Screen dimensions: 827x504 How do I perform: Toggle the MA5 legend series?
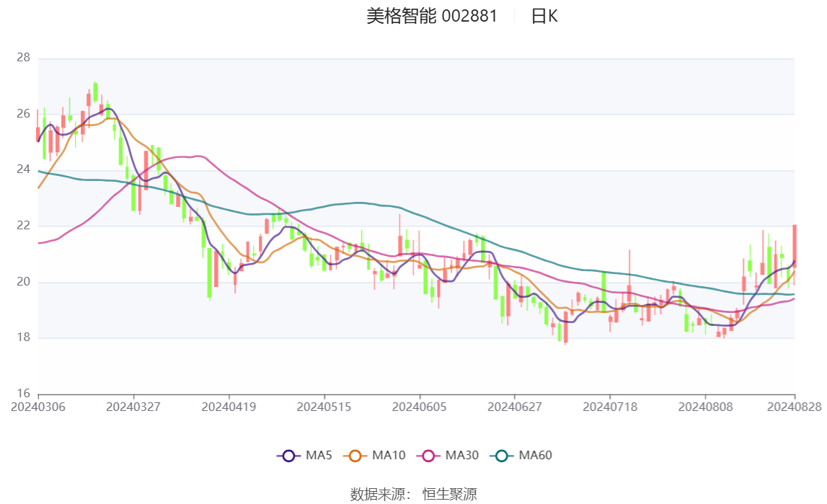click(304, 456)
